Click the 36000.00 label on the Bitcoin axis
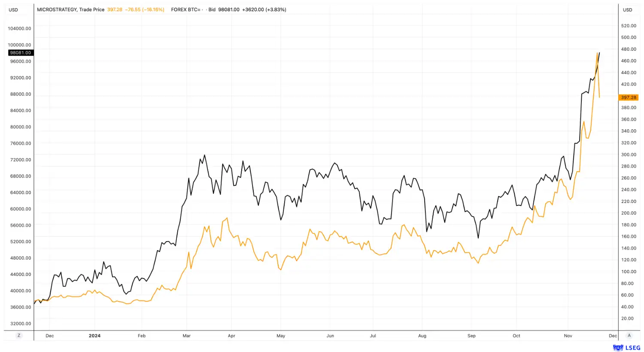Viewport: 644px width, 352px height. coord(21,307)
